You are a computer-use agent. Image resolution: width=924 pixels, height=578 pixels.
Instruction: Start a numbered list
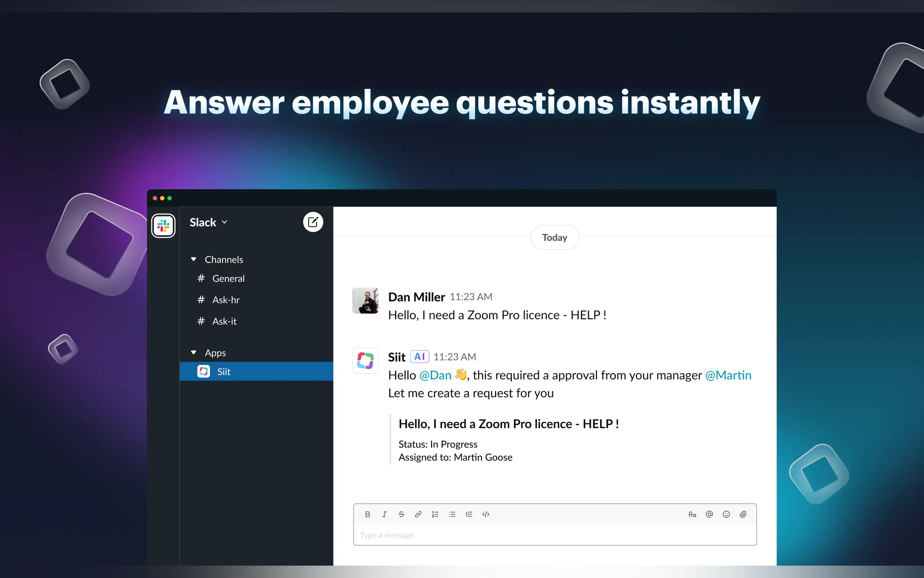click(x=435, y=514)
